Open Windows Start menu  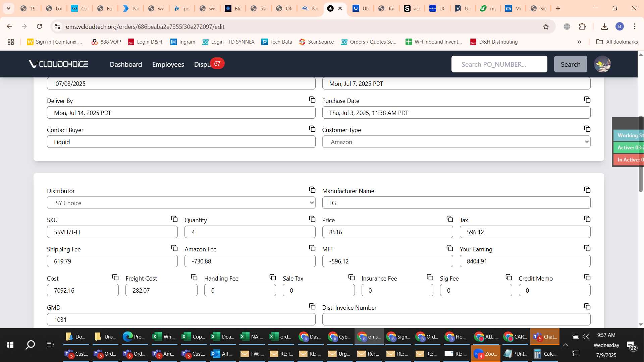[10, 345]
